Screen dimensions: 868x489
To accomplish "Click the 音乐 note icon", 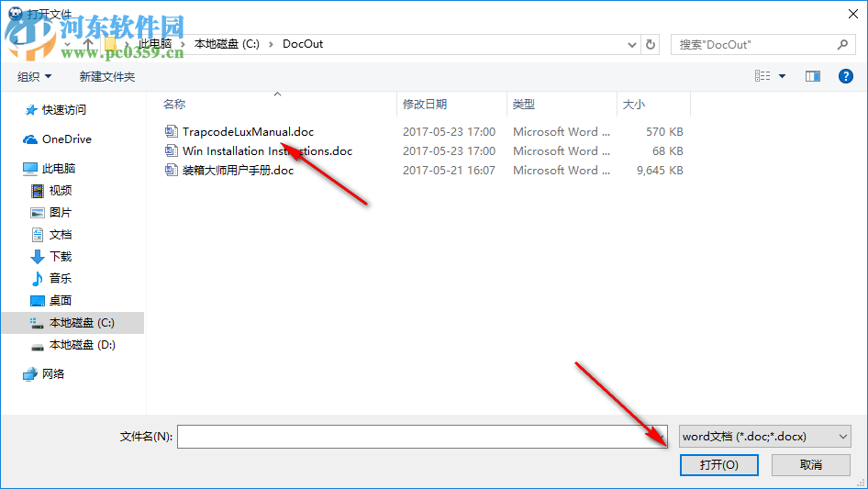I will point(37,279).
